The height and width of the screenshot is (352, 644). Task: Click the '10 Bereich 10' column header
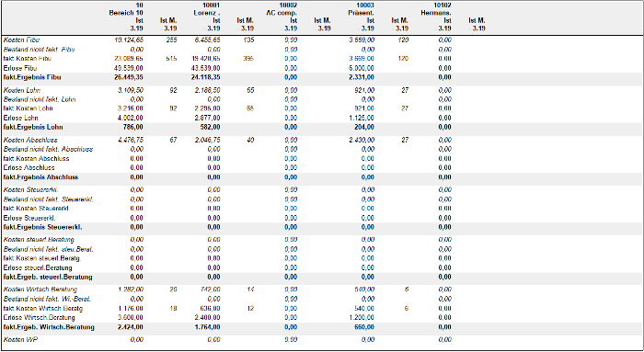pyautogui.click(x=126, y=9)
